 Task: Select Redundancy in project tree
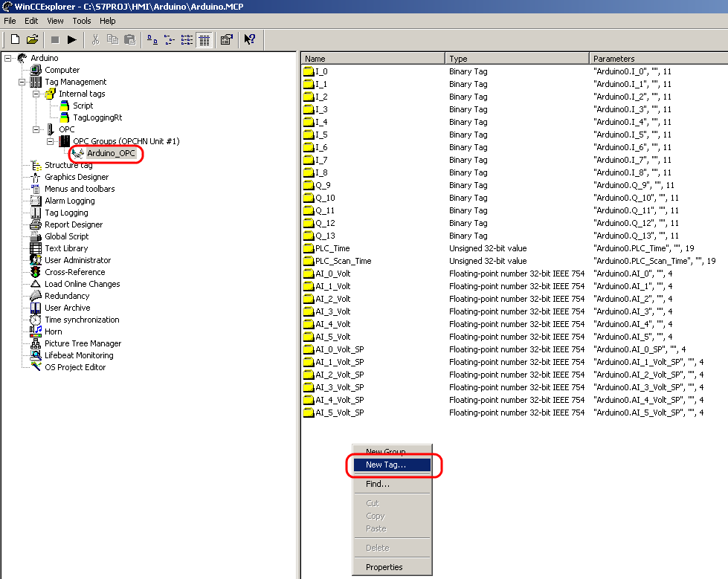tap(67, 296)
